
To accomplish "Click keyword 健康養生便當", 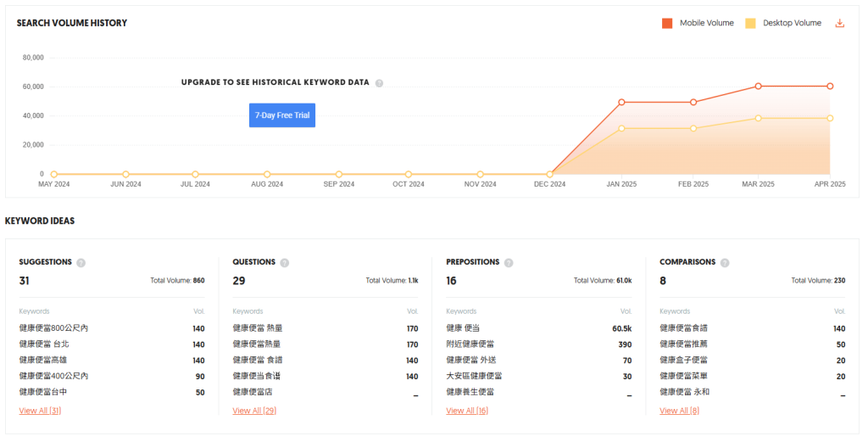I will pos(470,392).
